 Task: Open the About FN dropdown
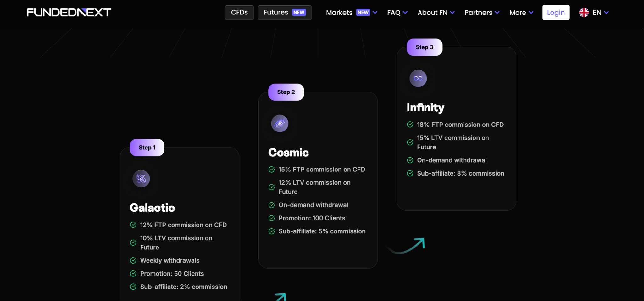[436, 13]
